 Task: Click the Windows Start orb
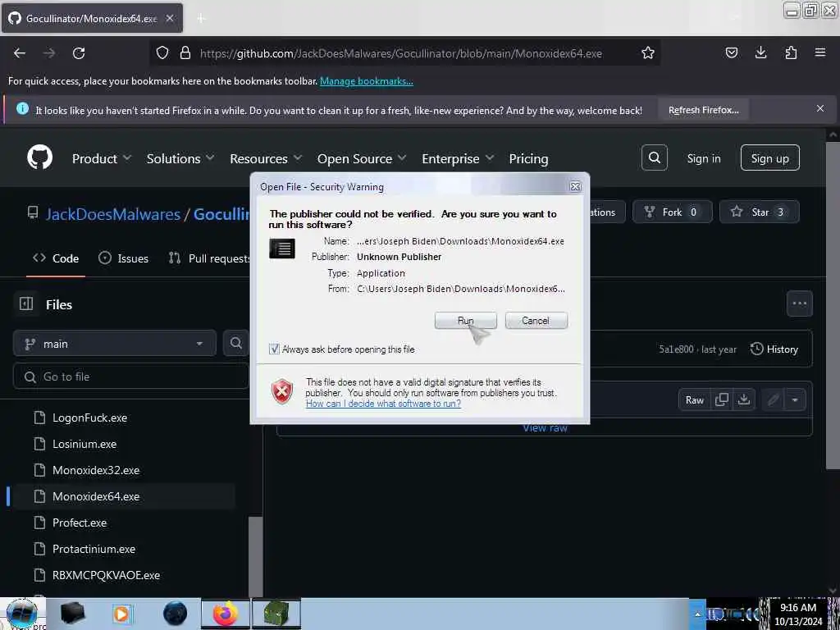coord(22,614)
